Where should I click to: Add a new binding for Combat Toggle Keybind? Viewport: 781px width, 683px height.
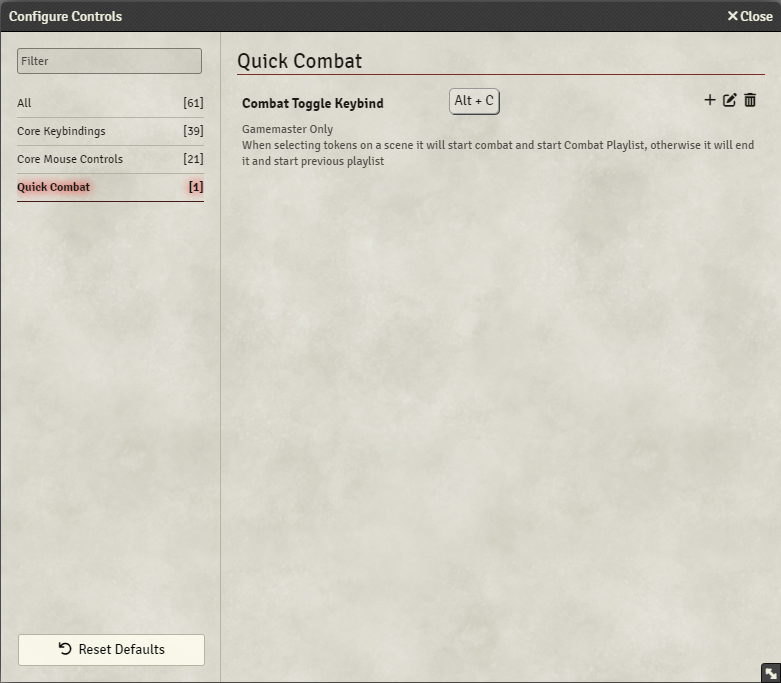pos(710,100)
